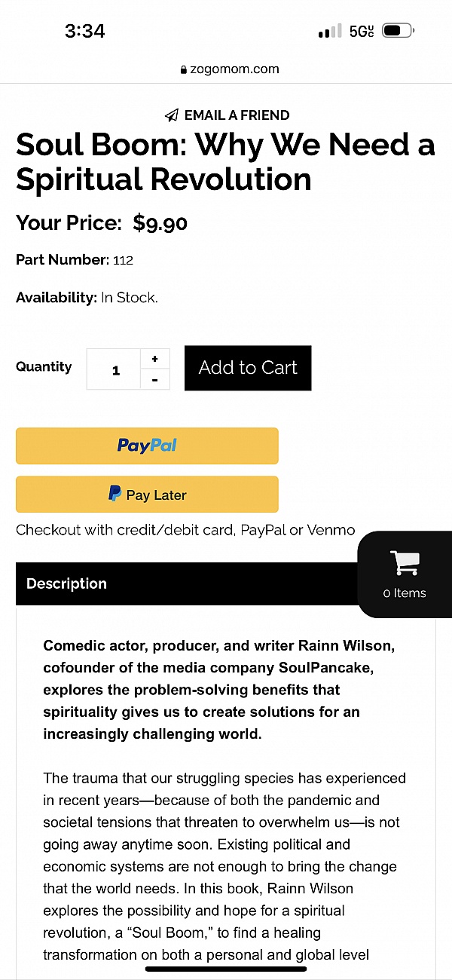This screenshot has width=452, height=980.
Task: Tap the lock icon beside zogomom.com
Action: (183, 69)
